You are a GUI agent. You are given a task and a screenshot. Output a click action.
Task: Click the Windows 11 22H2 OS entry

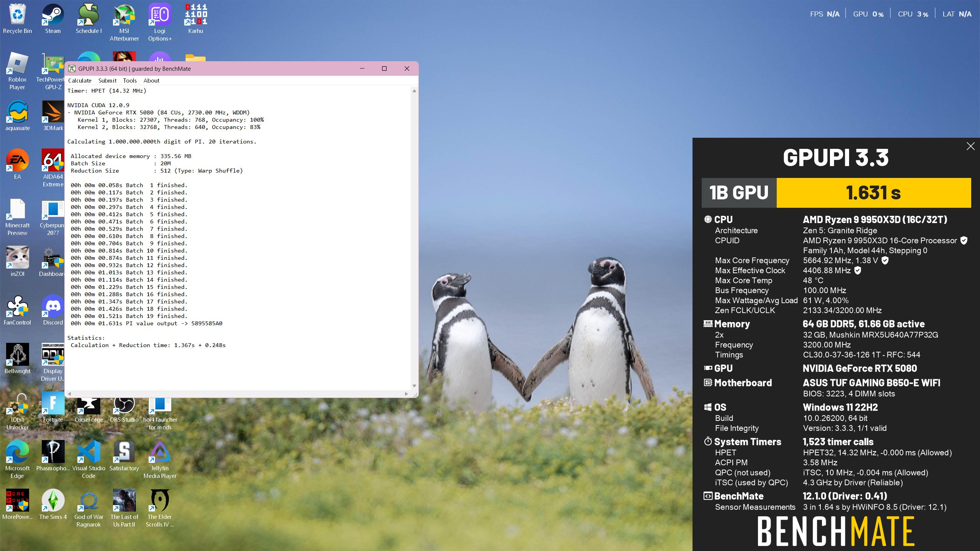(x=840, y=408)
